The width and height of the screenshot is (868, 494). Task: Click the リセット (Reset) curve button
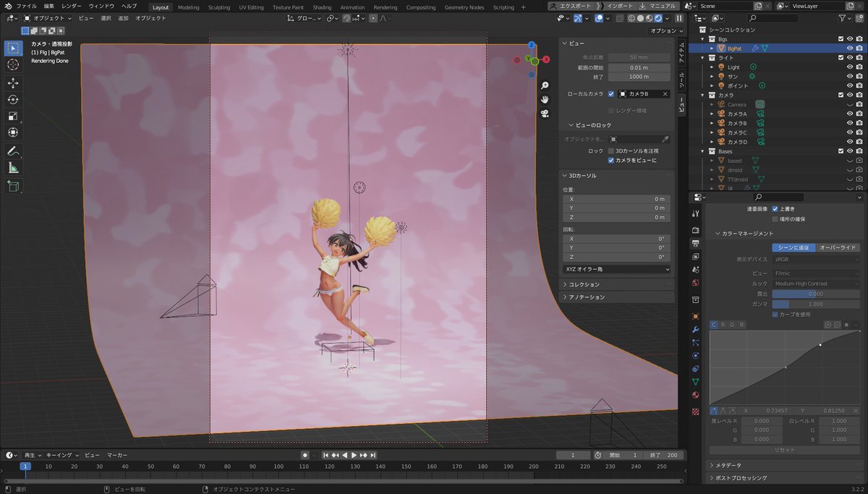784,450
